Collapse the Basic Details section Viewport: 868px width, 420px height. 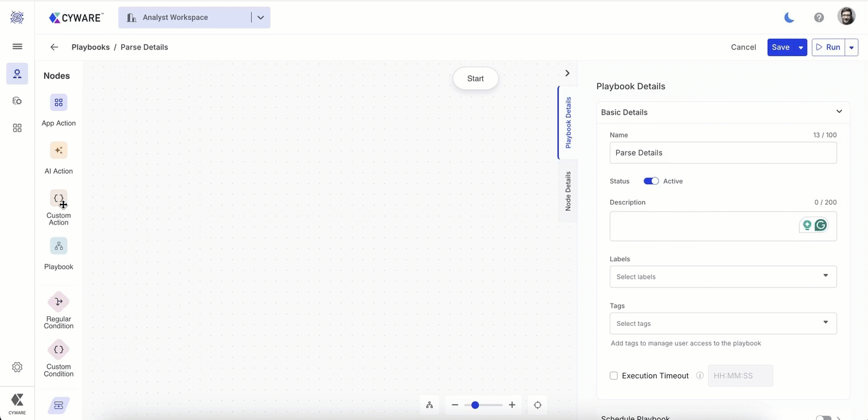pos(839,112)
